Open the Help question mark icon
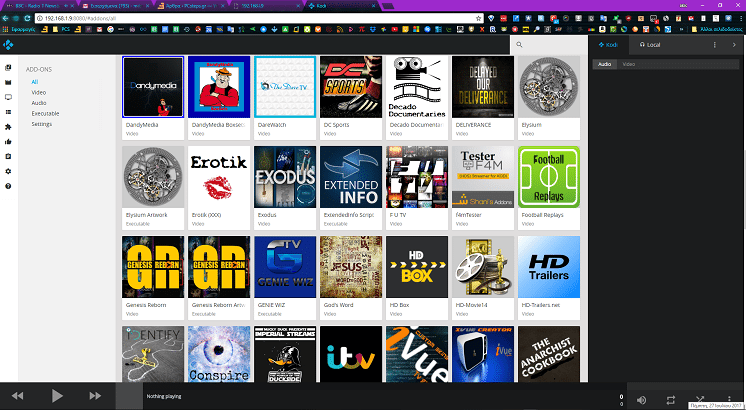746x410 pixels. pyautogui.click(x=8, y=186)
